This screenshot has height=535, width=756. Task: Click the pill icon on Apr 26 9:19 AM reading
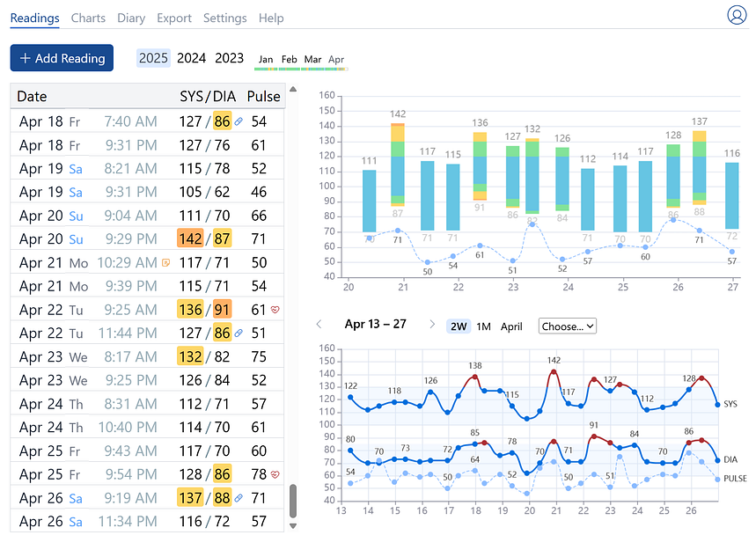point(239,498)
